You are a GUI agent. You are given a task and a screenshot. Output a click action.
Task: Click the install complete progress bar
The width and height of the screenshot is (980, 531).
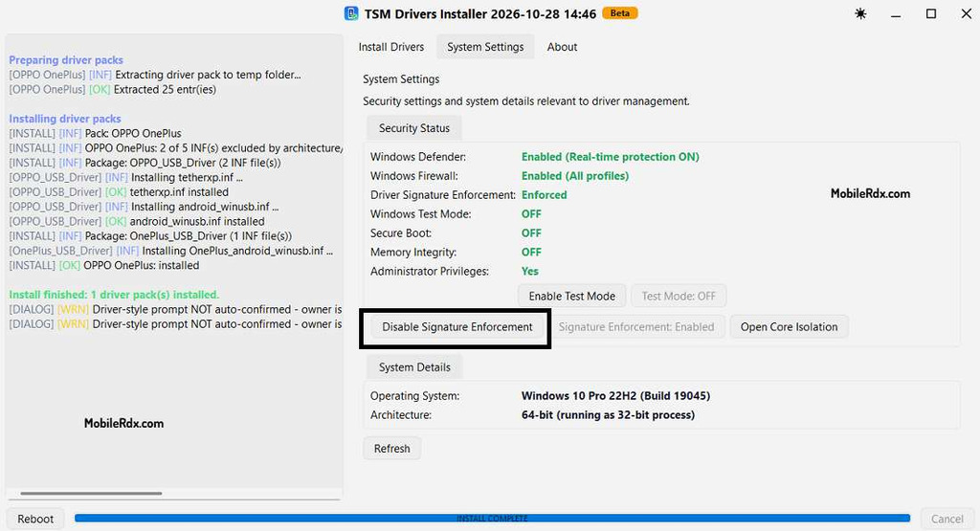[492, 519]
